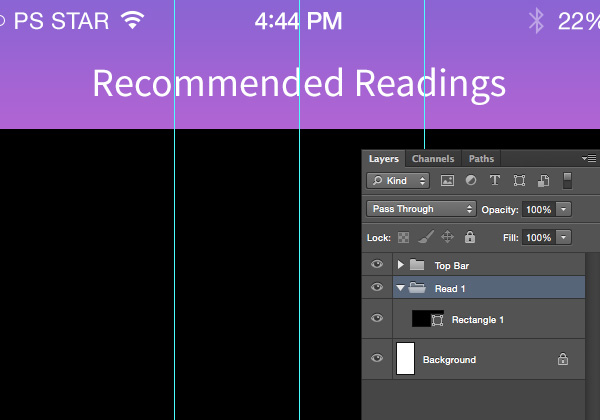Click Rectangle 1 vector mask icon
The height and width of the screenshot is (420, 600).
click(x=437, y=320)
